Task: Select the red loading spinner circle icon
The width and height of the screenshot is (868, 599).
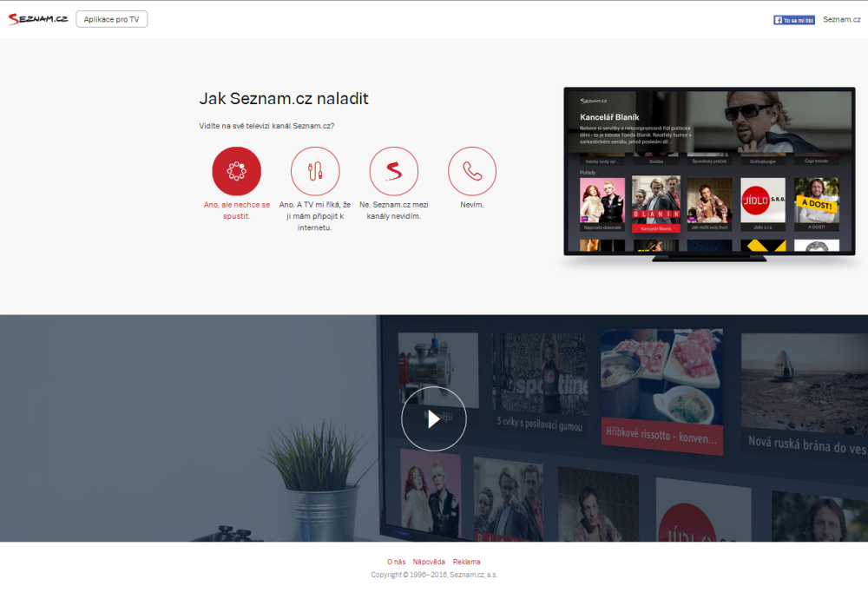Action: click(236, 171)
